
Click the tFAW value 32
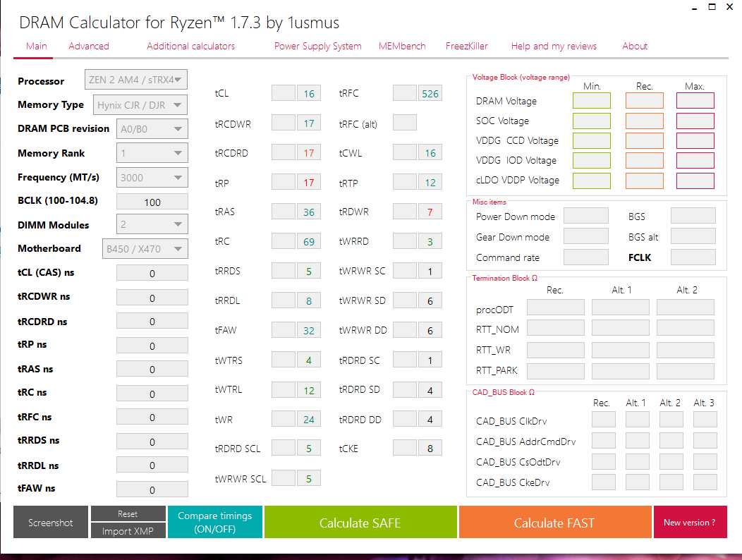coord(309,330)
